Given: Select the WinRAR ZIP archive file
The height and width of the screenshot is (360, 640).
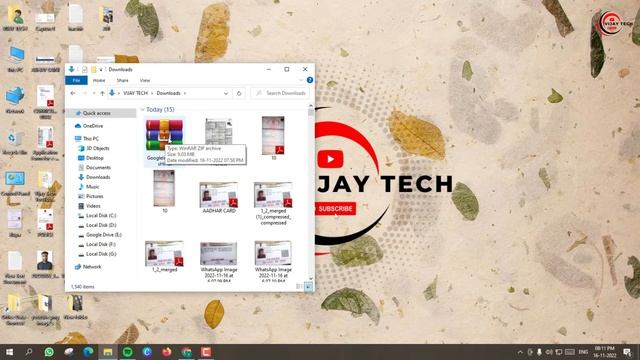Looking at the screenshot, I should point(164,142).
